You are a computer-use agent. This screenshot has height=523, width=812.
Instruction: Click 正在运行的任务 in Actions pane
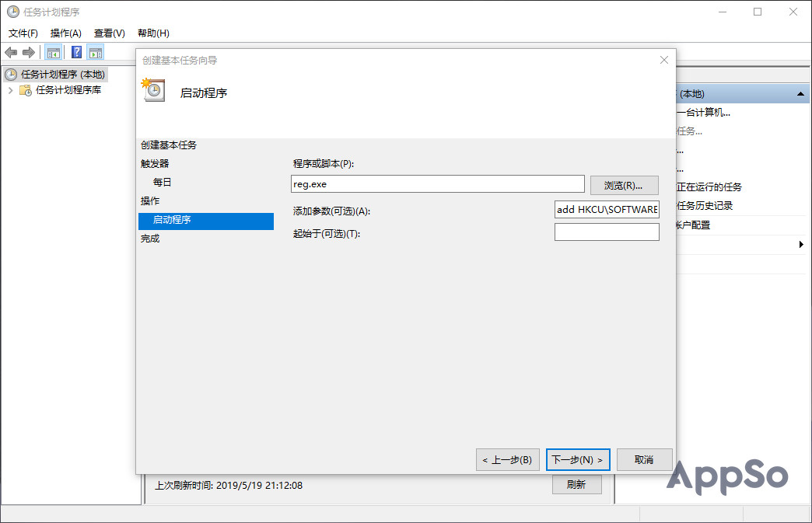(x=709, y=187)
